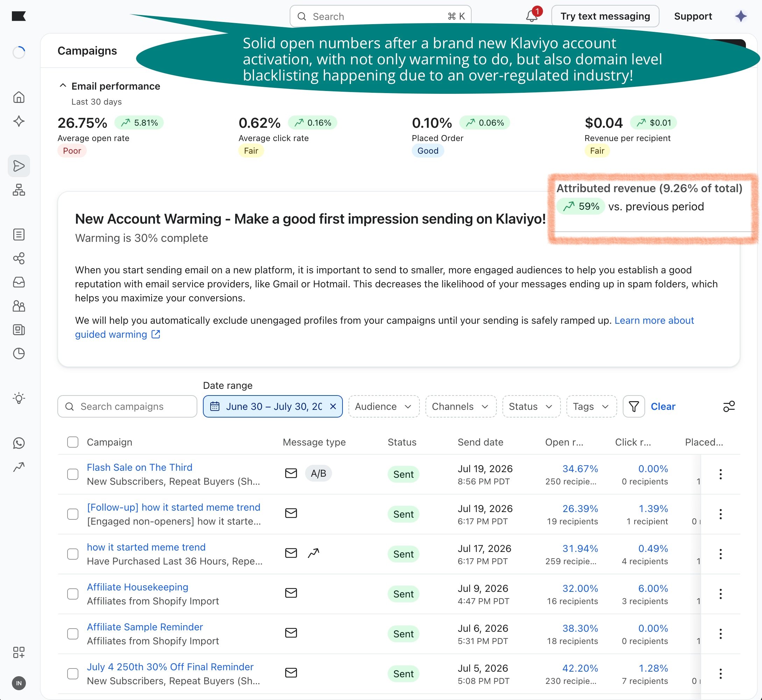Open Home from the sidebar

click(19, 97)
